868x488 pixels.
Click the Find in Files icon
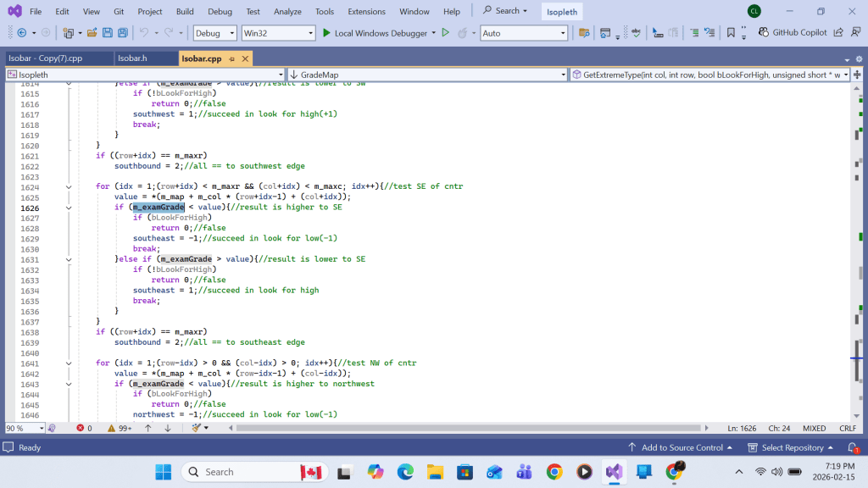(584, 33)
